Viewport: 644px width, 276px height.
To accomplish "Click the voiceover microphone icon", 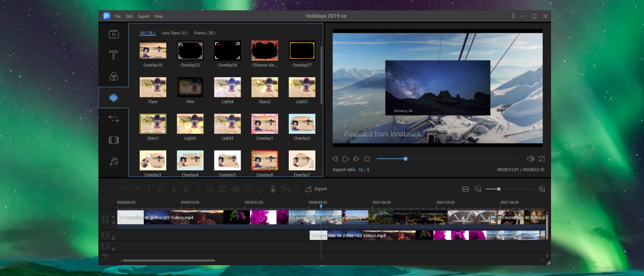I will [273, 189].
